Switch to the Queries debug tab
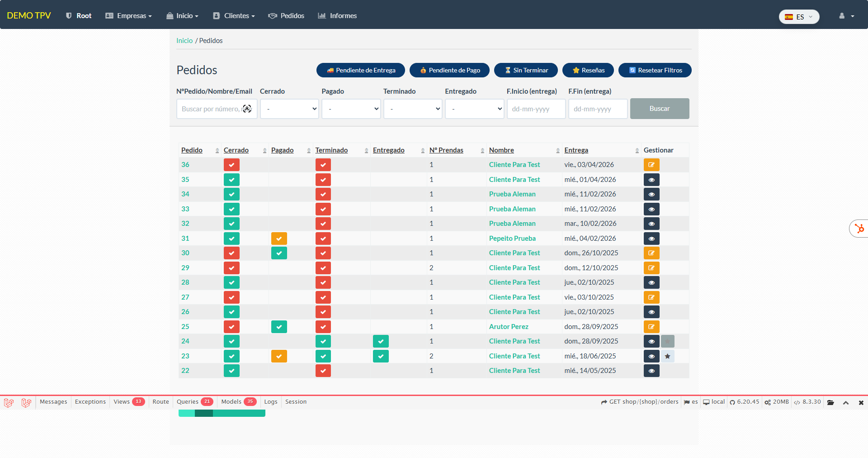Viewport: 868px width, 458px height. (194, 402)
